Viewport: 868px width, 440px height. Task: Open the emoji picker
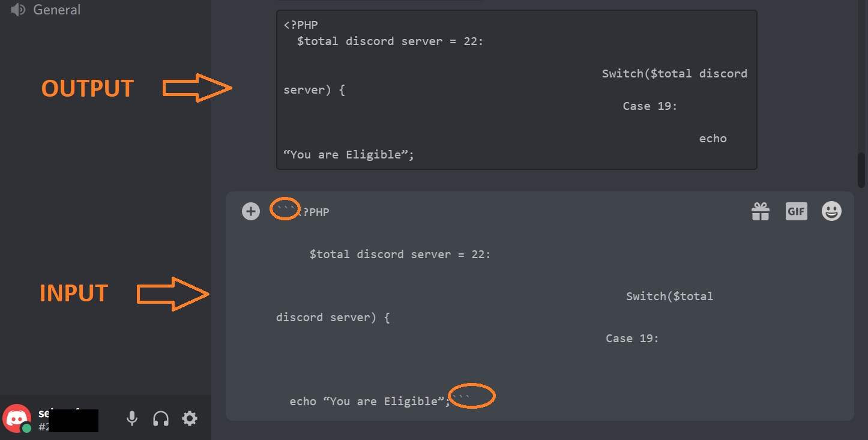click(831, 211)
